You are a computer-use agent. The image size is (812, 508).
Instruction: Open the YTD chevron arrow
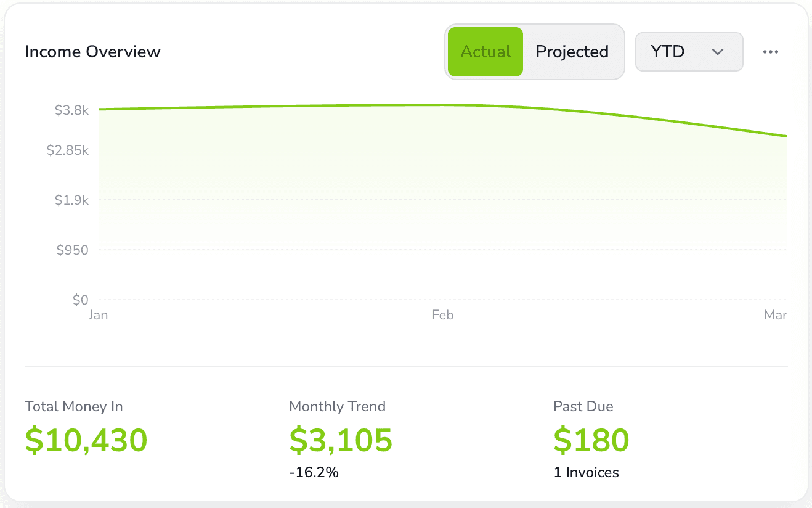[717, 52]
